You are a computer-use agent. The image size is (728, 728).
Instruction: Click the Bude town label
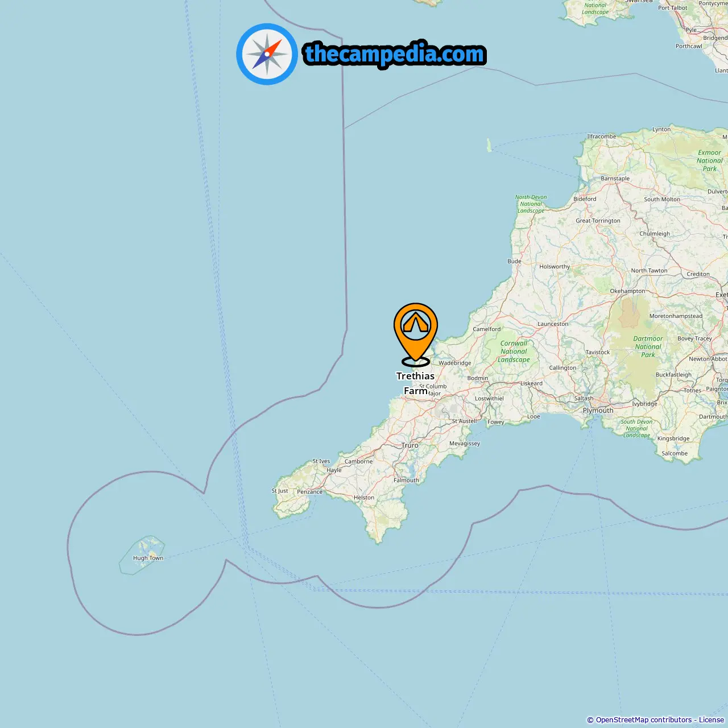[x=514, y=261]
